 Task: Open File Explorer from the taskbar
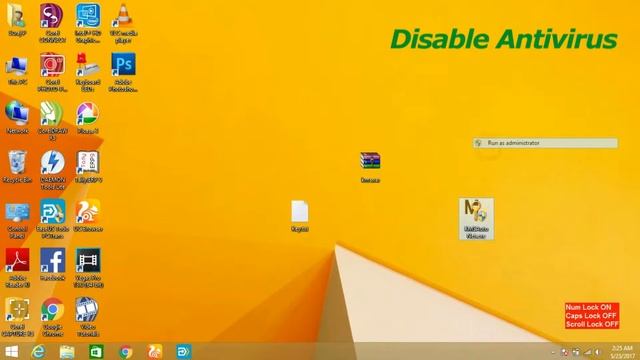pyautogui.click(x=67, y=351)
